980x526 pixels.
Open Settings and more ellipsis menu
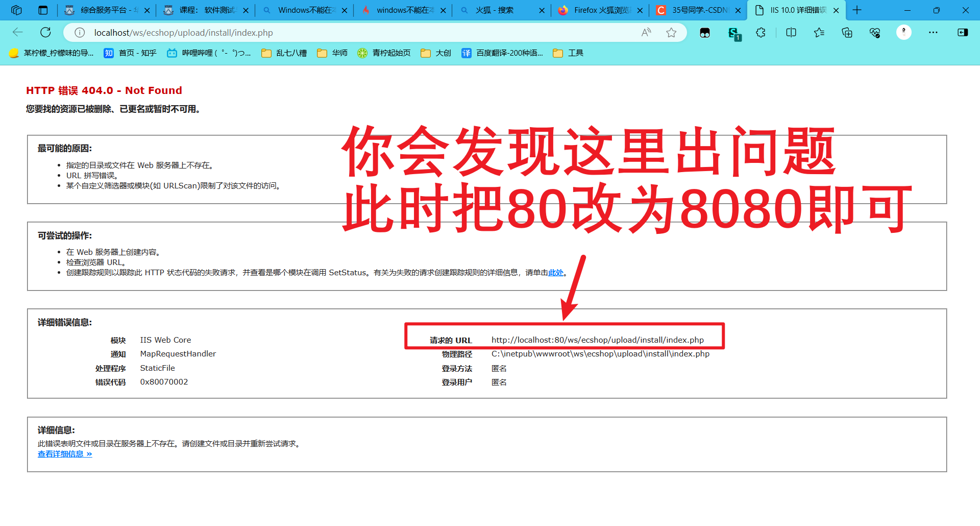coord(933,33)
